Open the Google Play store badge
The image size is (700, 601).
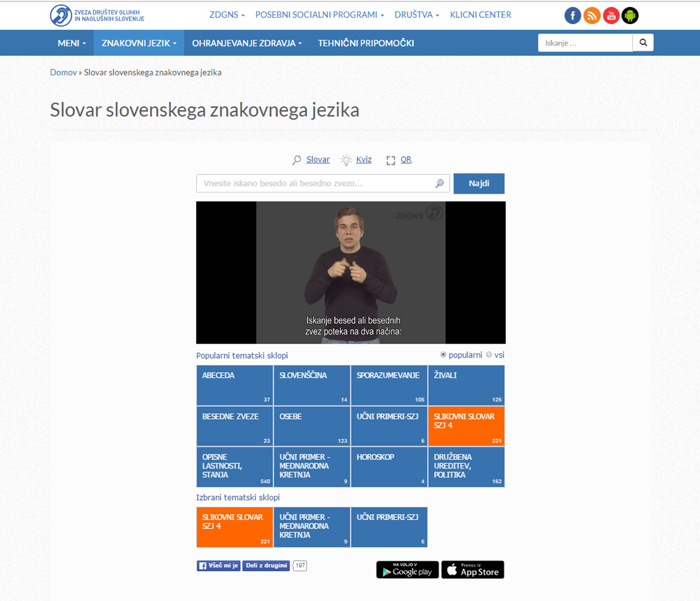coord(407,570)
